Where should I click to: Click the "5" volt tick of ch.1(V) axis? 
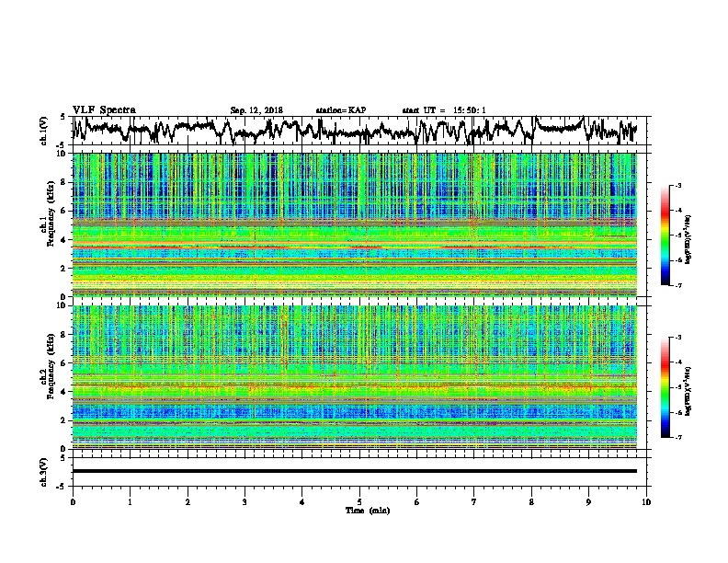tap(63, 117)
